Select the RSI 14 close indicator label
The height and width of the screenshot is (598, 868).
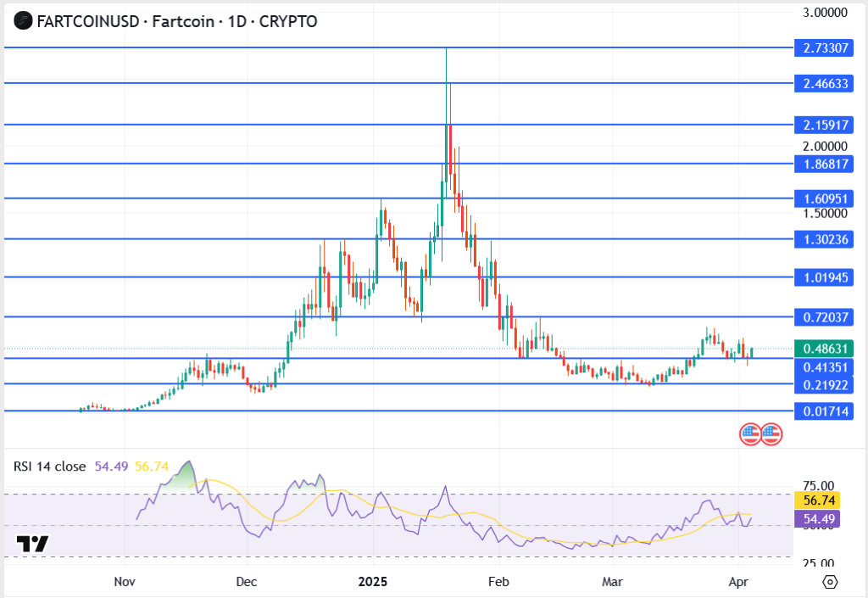[x=49, y=466]
